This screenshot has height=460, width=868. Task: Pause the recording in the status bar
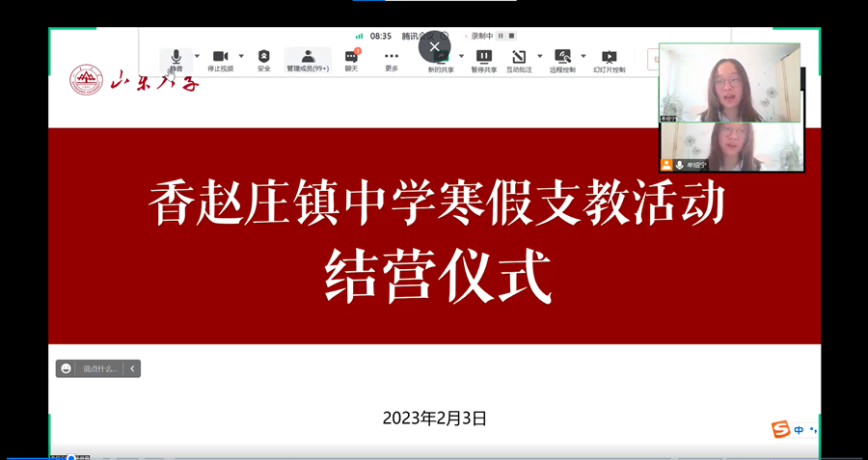point(501,36)
